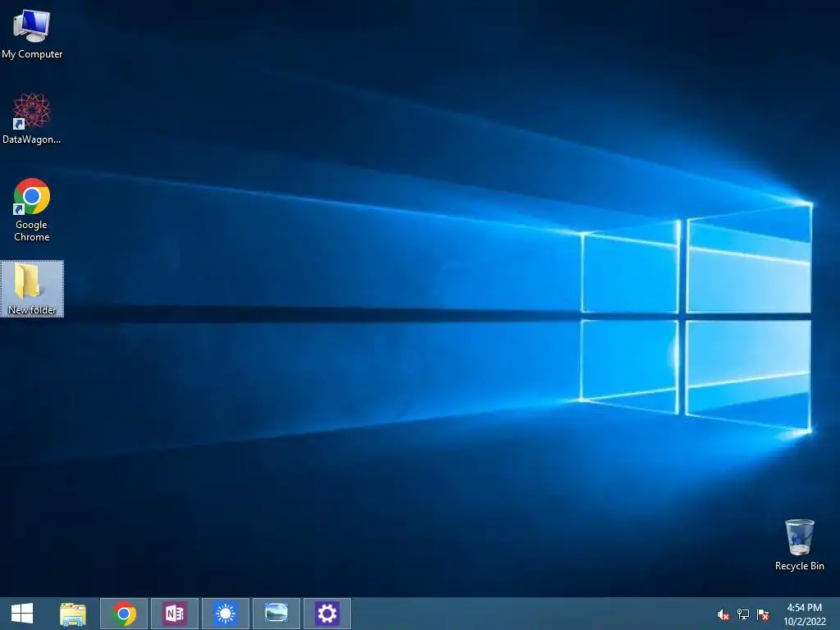This screenshot has height=630, width=840.
Task: Open the Photos app in taskbar
Action: pyautogui.click(x=276, y=614)
